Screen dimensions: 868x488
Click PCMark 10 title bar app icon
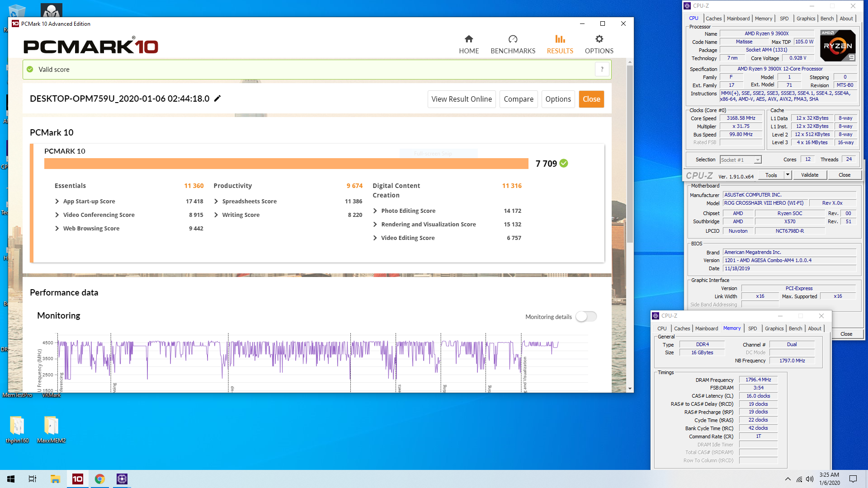coord(15,24)
